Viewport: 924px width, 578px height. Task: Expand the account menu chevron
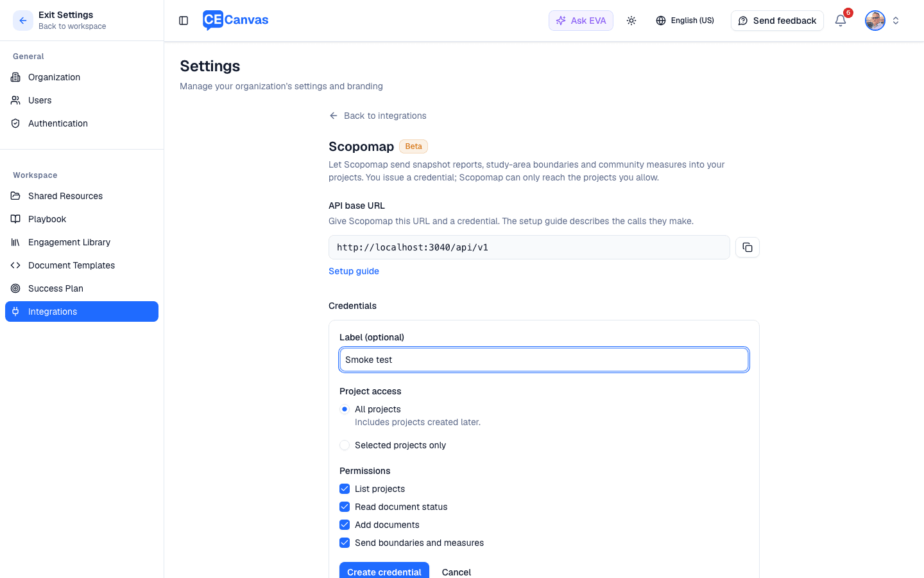[x=896, y=21]
